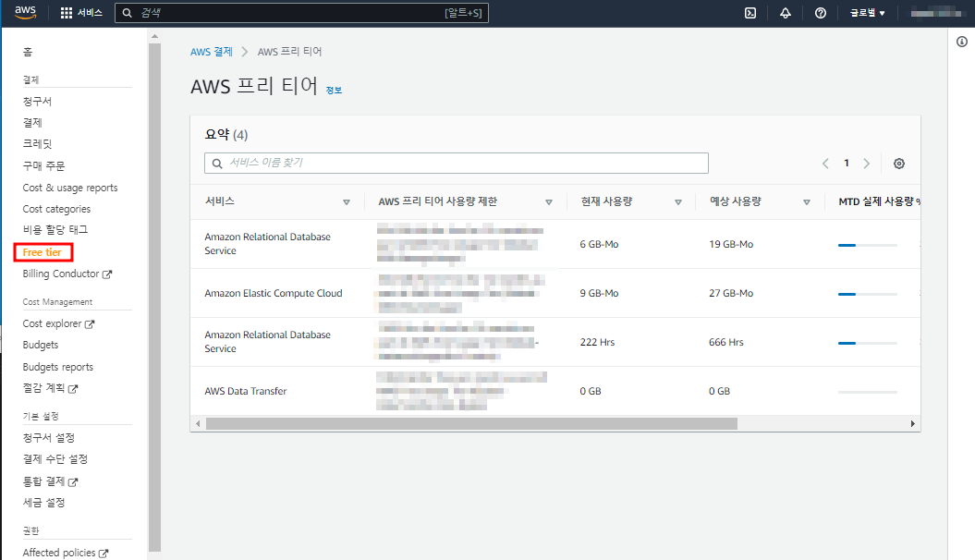Click Affected policies external link icon
Image resolution: width=975 pixels, height=560 pixels.
point(104,554)
